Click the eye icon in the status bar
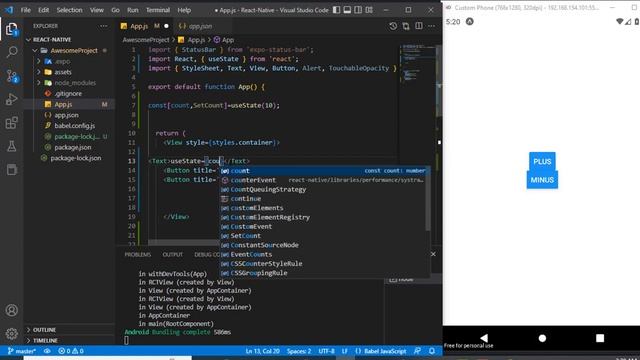This screenshot has height=360, width=640. (x=47, y=351)
